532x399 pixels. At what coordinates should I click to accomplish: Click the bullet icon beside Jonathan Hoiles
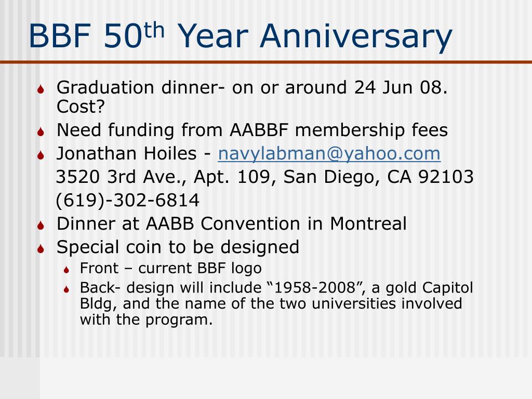pyautogui.click(x=41, y=155)
